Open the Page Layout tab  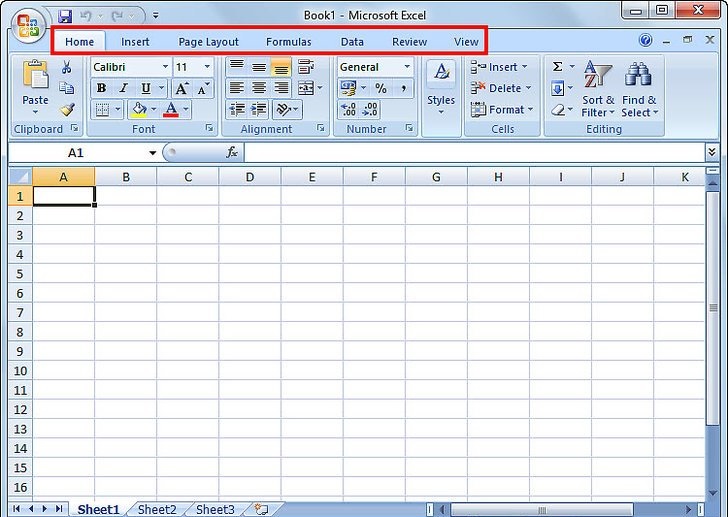pos(208,42)
